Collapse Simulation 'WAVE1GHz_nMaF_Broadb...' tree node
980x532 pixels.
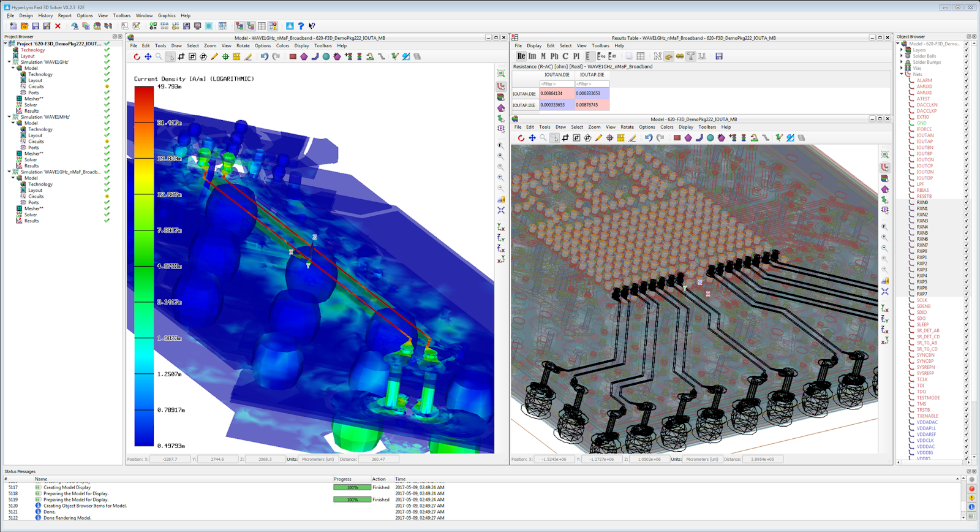pyautogui.click(x=9, y=172)
